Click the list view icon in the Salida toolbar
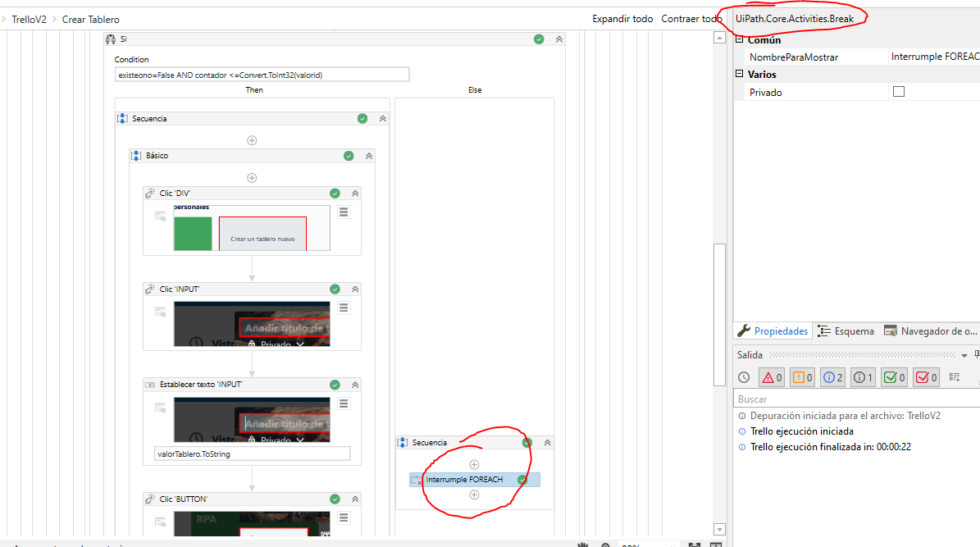 click(x=955, y=377)
